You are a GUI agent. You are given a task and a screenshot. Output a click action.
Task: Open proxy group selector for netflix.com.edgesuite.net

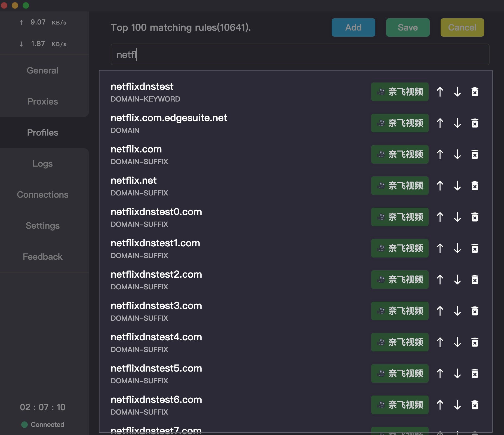[400, 123]
